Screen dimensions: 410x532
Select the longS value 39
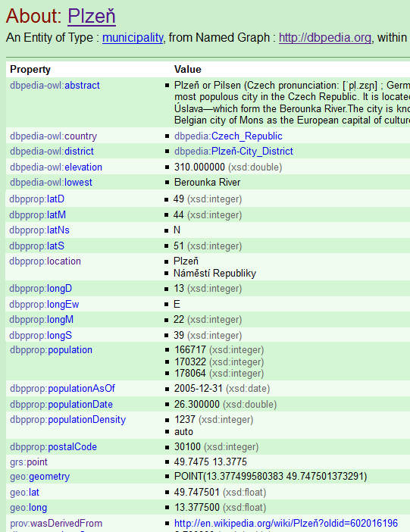pos(179,336)
